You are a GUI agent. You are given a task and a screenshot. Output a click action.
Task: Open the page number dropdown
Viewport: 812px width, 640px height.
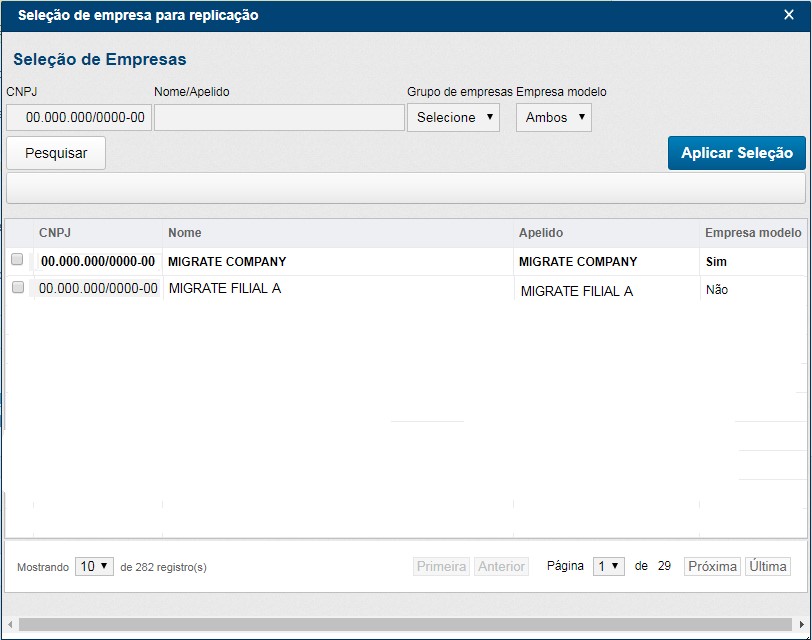[x=609, y=566]
